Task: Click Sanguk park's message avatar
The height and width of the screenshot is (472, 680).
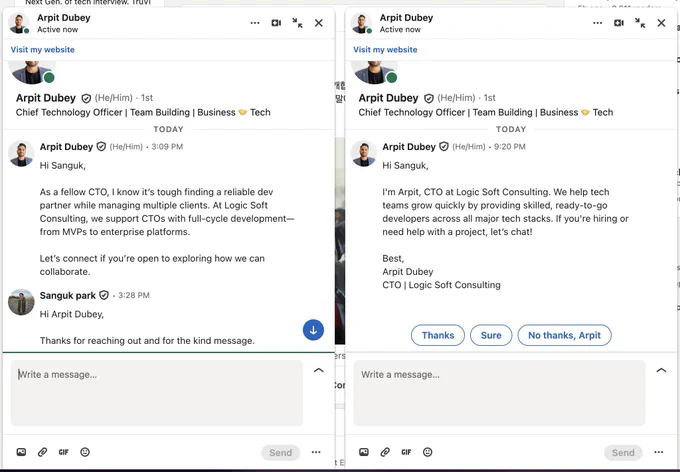Action: tap(21, 302)
